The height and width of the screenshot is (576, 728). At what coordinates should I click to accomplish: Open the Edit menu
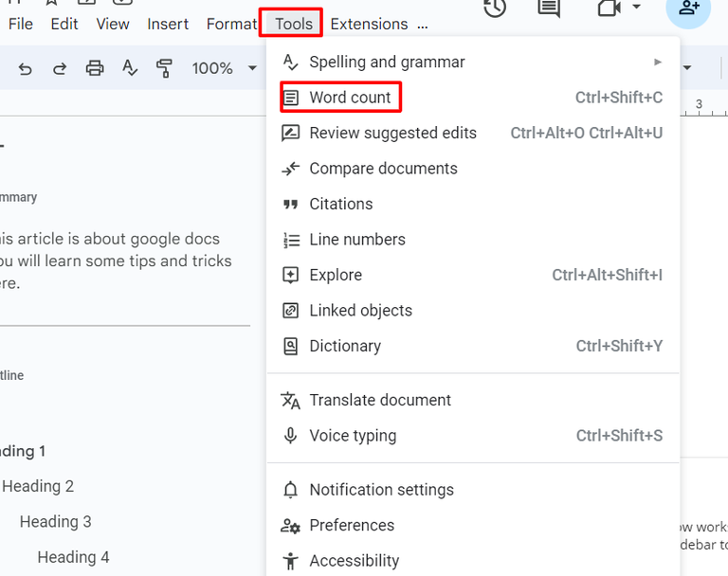(64, 24)
